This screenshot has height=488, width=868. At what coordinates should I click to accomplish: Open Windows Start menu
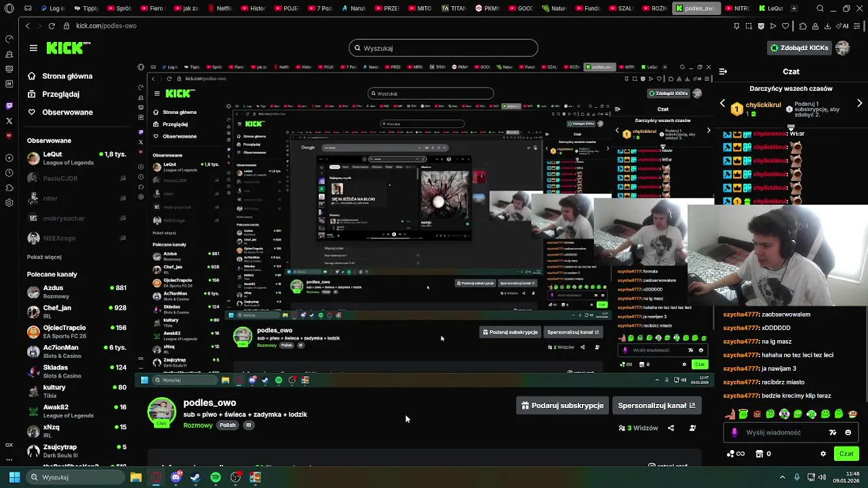(14, 477)
